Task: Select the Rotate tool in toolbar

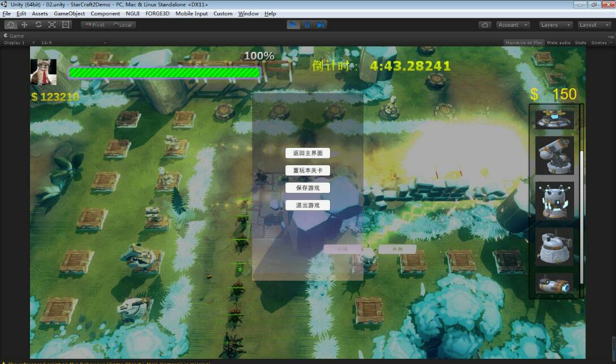Action: (38, 25)
